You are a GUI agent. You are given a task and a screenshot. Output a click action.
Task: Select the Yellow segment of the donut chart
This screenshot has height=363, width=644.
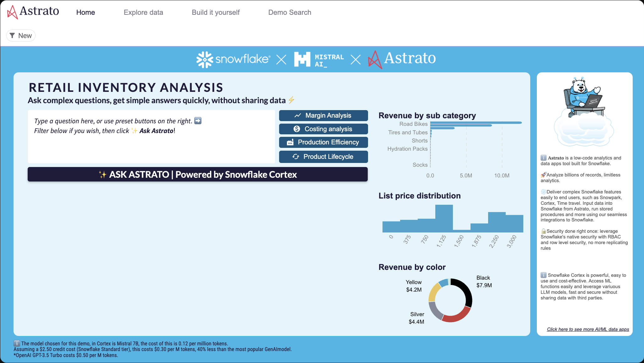434,293
